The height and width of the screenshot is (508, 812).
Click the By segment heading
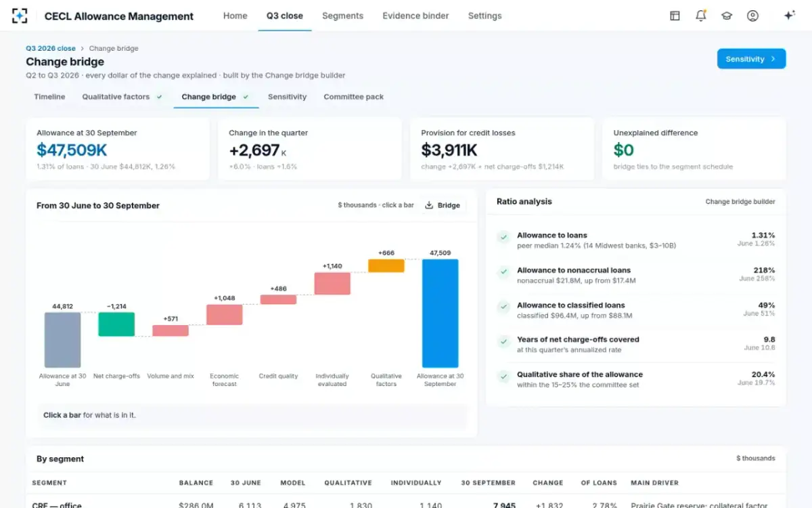point(60,459)
